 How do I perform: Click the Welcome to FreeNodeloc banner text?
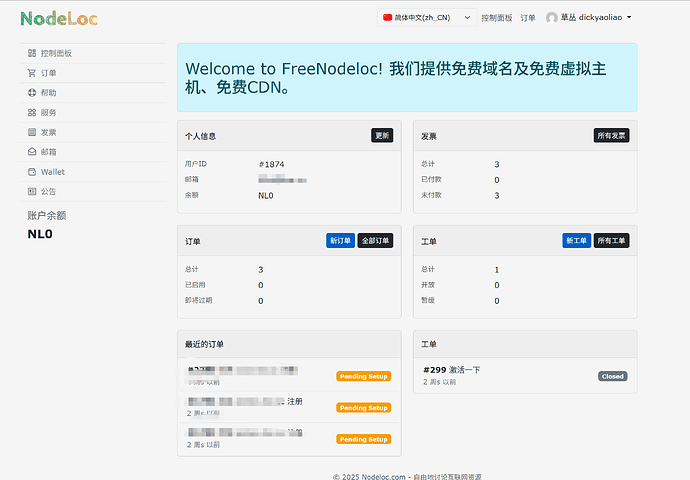click(396, 78)
